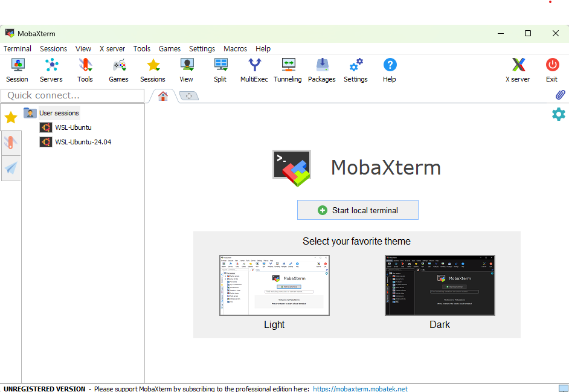Viewport: 569px width, 392px height.
Task: Select the User sessions folder
Action: (x=59, y=113)
